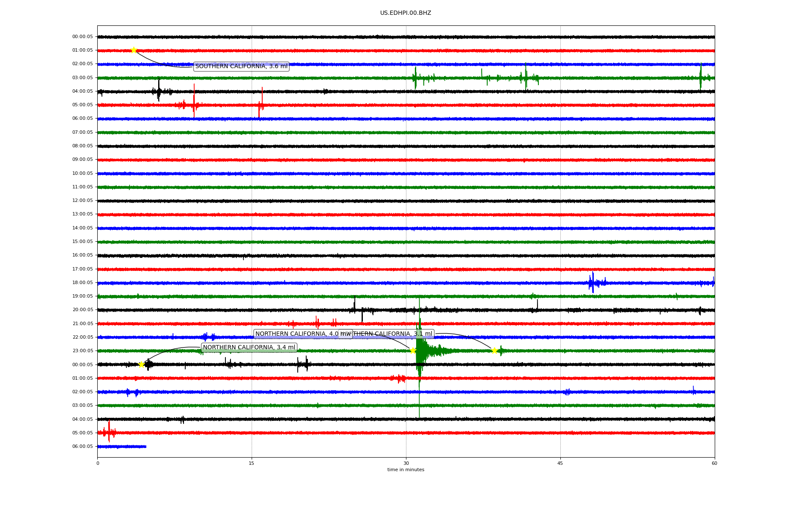Viewport: 812px width, 508px height.
Task: Click the yellow star on the black 00:00:05 trace
Action: 141,364
